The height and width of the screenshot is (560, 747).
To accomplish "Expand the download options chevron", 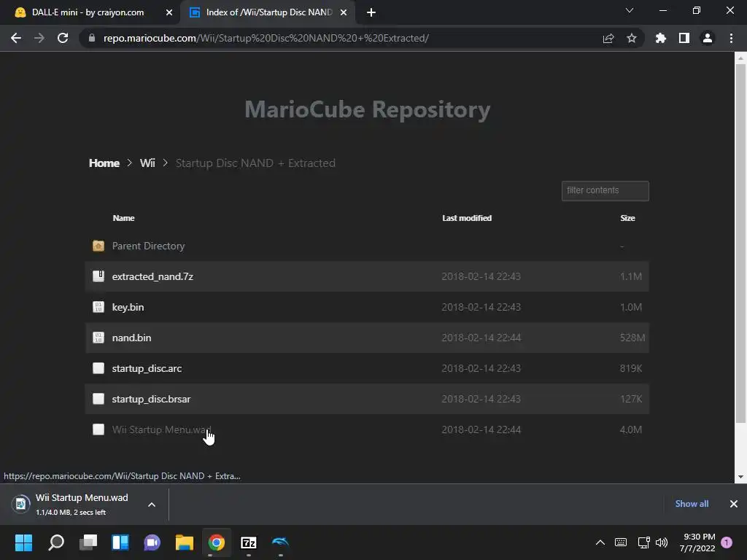I will (152, 505).
